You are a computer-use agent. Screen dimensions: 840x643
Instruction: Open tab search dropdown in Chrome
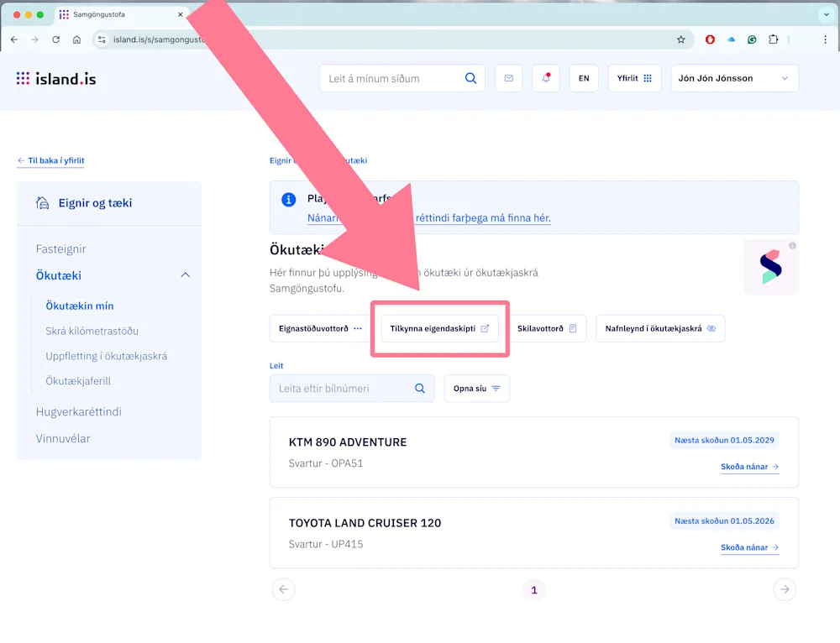point(826,14)
